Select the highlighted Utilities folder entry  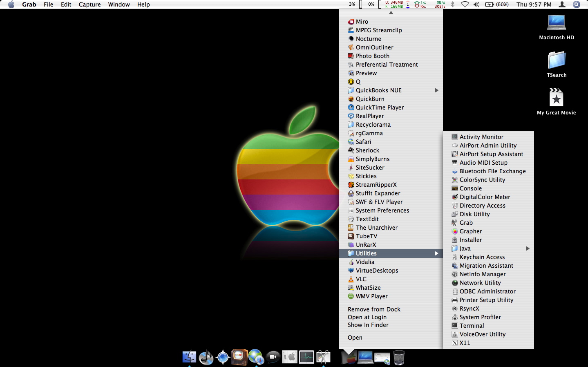[x=391, y=253]
